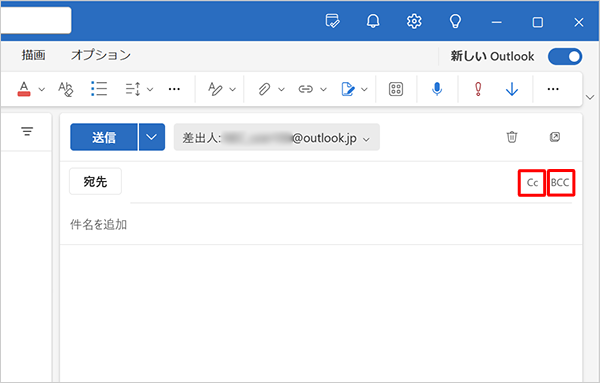Open the message list filter icon
This screenshot has width=600, height=383.
tap(27, 132)
